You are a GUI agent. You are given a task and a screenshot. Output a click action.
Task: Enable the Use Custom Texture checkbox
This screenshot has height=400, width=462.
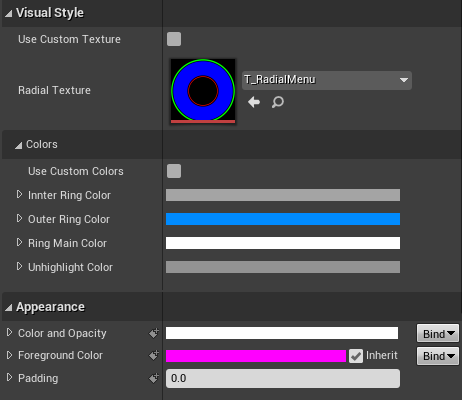[174, 39]
